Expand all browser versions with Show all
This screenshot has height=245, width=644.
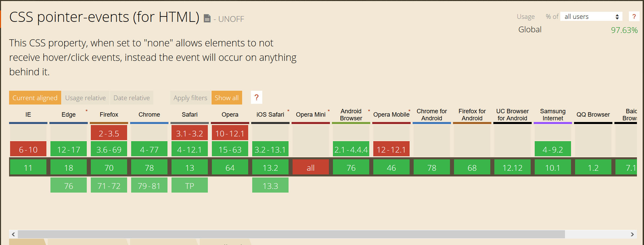(x=227, y=97)
